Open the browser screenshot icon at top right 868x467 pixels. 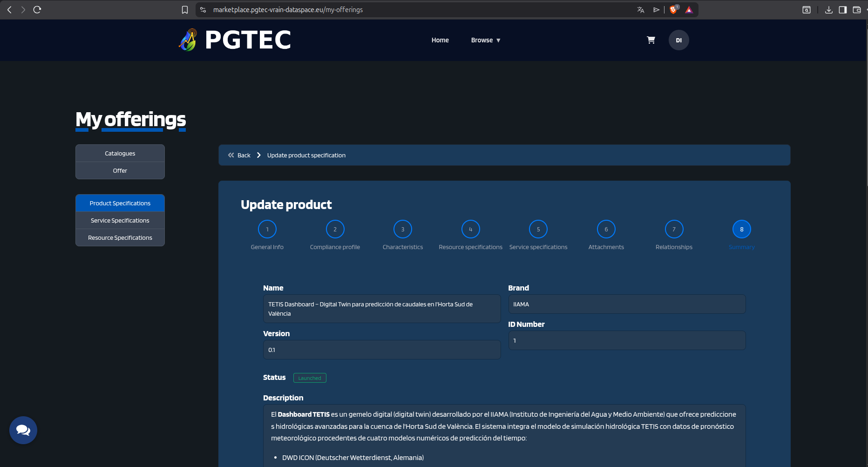(x=807, y=10)
